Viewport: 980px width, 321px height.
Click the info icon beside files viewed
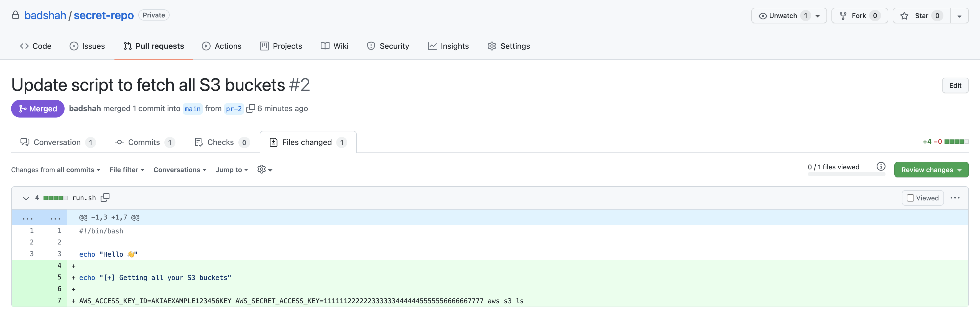tap(881, 166)
